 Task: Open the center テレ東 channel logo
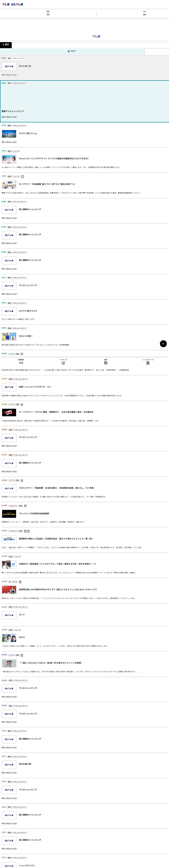point(96,36)
